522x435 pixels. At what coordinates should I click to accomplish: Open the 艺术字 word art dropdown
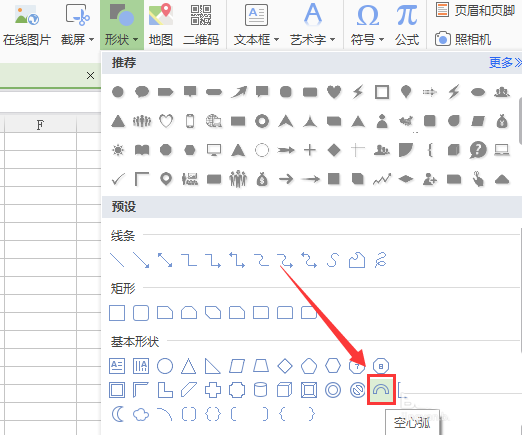pyautogui.click(x=332, y=40)
